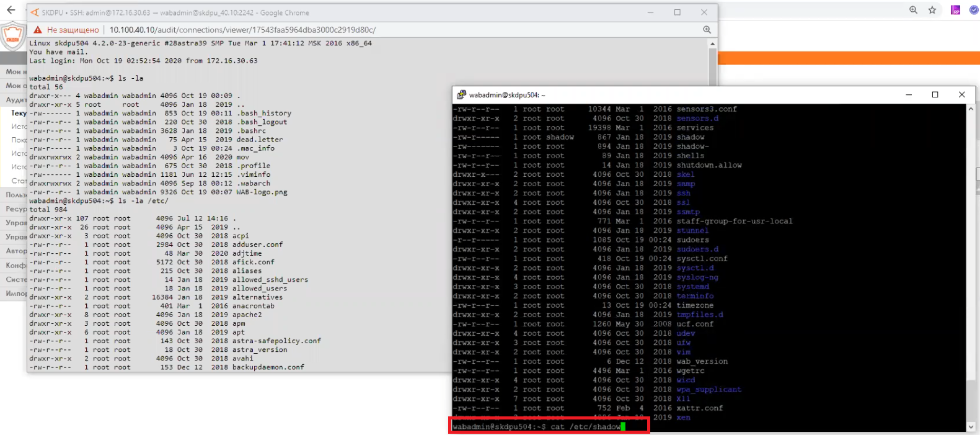Open the blue checkmark extension icon
Image resolution: width=980 pixels, height=435 pixels.
[x=974, y=10]
